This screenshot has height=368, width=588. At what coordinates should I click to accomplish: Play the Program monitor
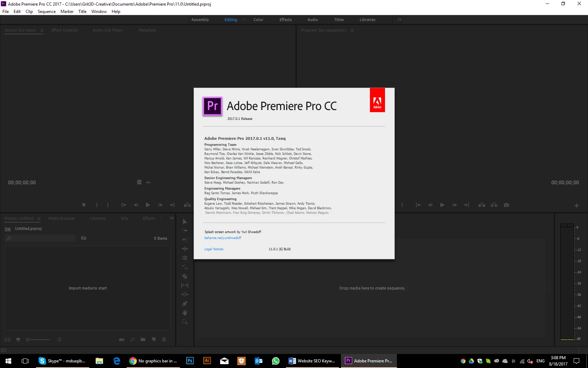tap(442, 205)
